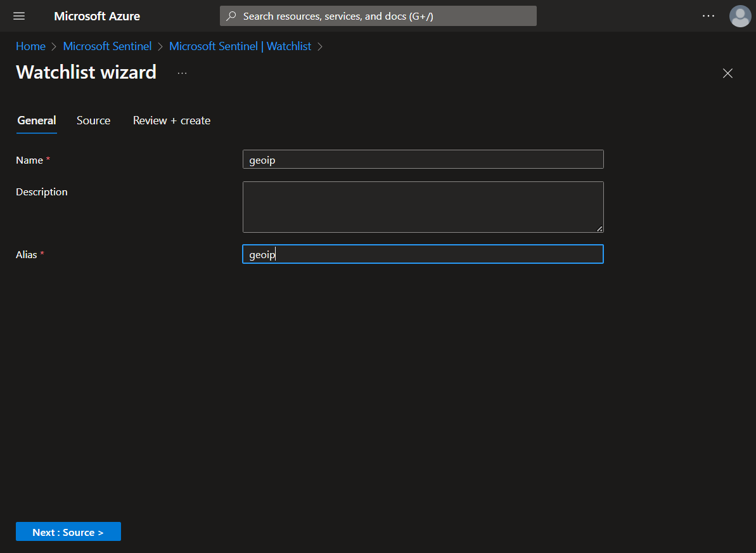Click into the Name field
The height and width of the screenshot is (553, 756).
pyautogui.click(x=423, y=159)
